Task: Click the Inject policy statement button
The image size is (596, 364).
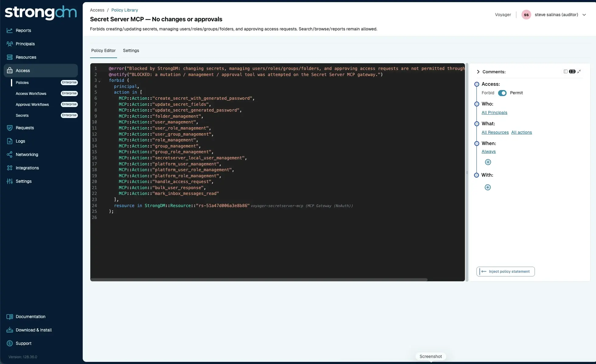Action: coord(505,272)
